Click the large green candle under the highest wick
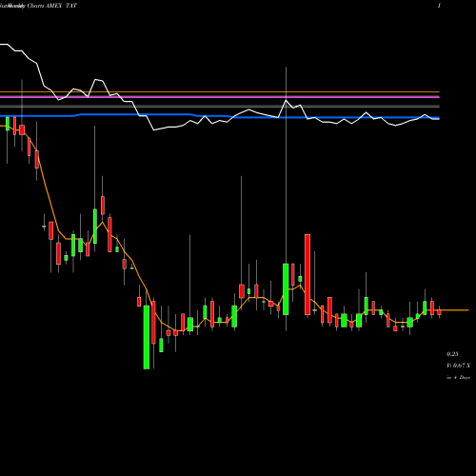The height and width of the screenshot is (476, 476). tap(286, 289)
